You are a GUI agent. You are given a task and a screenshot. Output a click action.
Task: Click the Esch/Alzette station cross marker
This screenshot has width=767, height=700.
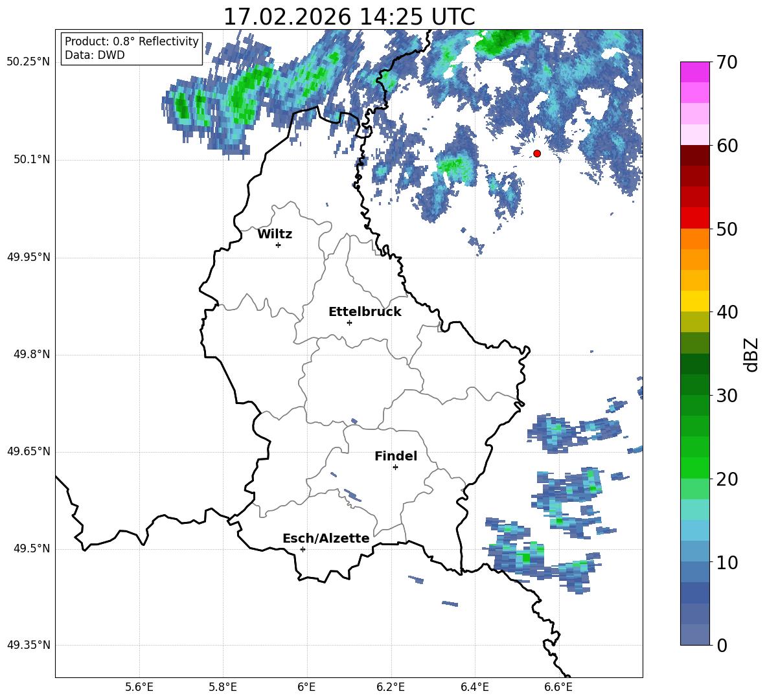[x=303, y=549]
